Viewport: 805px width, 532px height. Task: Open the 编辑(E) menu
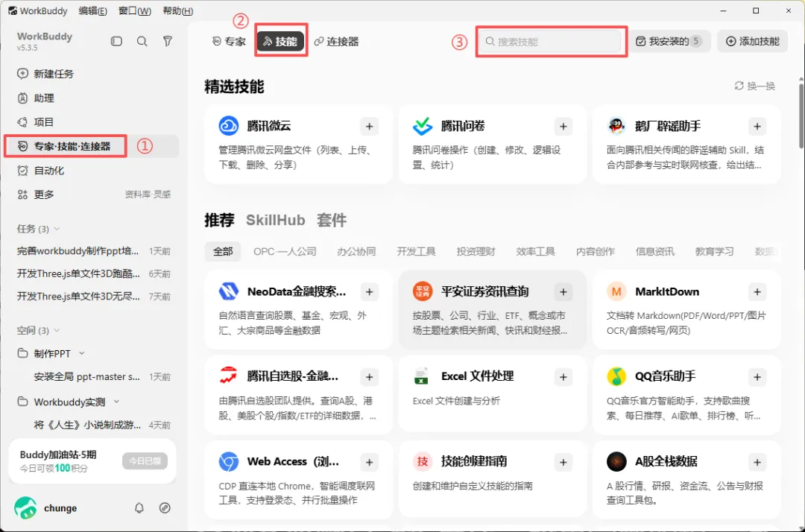pos(93,10)
